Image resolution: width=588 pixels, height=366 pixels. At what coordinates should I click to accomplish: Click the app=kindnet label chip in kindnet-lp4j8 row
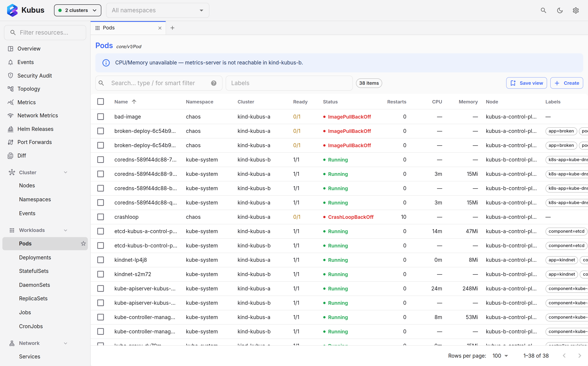[x=562, y=260]
